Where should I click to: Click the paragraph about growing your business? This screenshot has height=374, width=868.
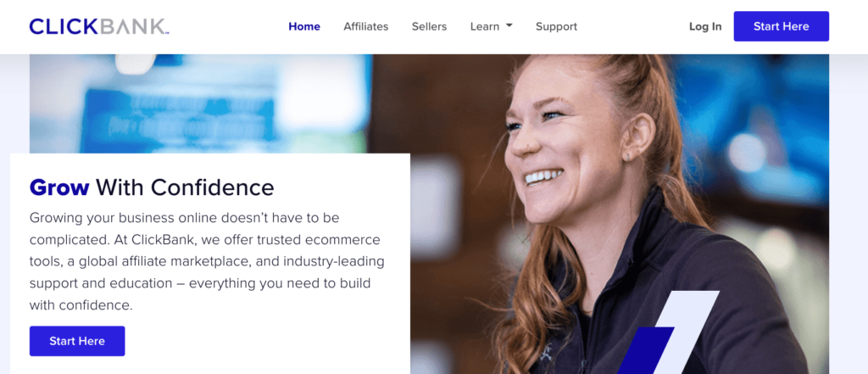click(x=207, y=261)
